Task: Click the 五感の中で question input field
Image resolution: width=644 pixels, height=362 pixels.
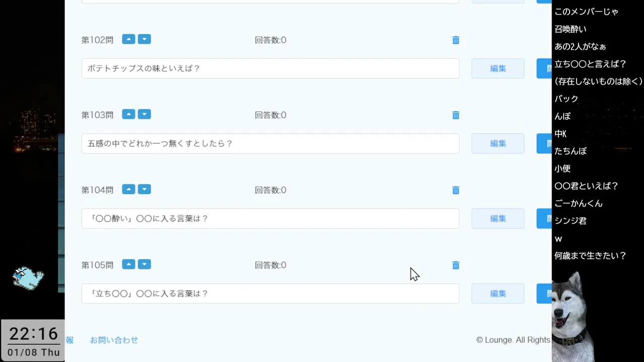Action: click(x=270, y=143)
